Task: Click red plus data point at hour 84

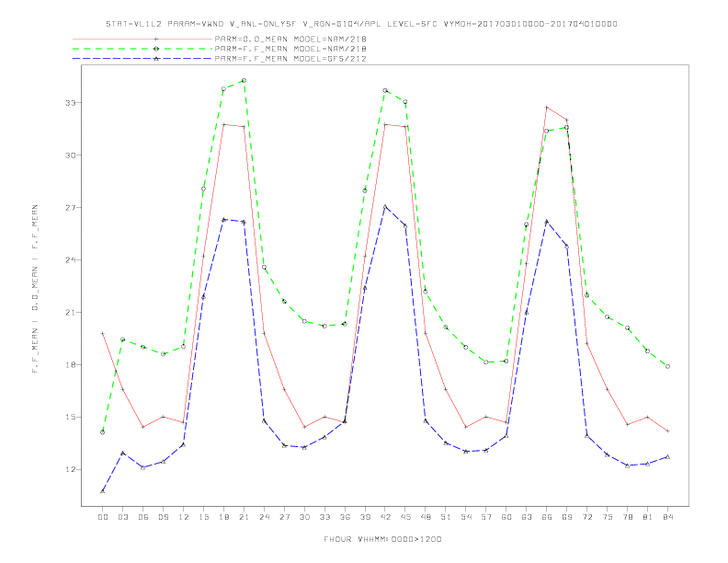Action: click(x=667, y=431)
